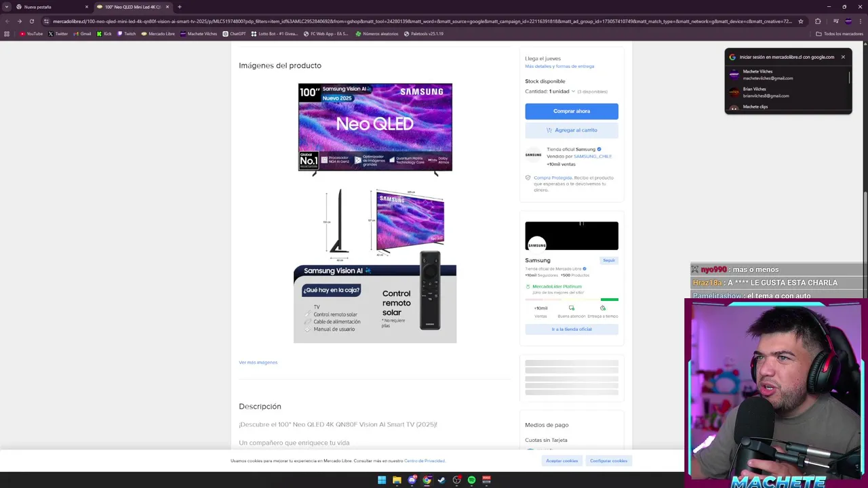
Task: Open the Gmail bookmark
Action: point(82,33)
